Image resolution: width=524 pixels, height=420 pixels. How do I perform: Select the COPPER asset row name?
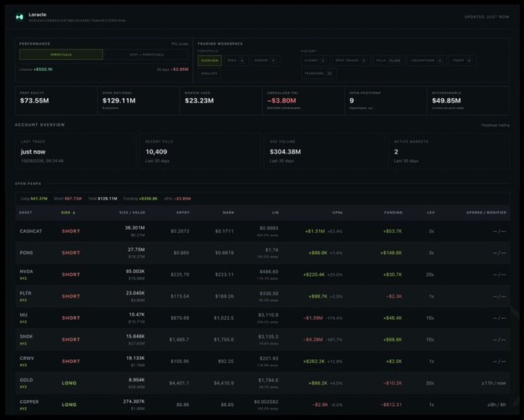click(x=29, y=402)
